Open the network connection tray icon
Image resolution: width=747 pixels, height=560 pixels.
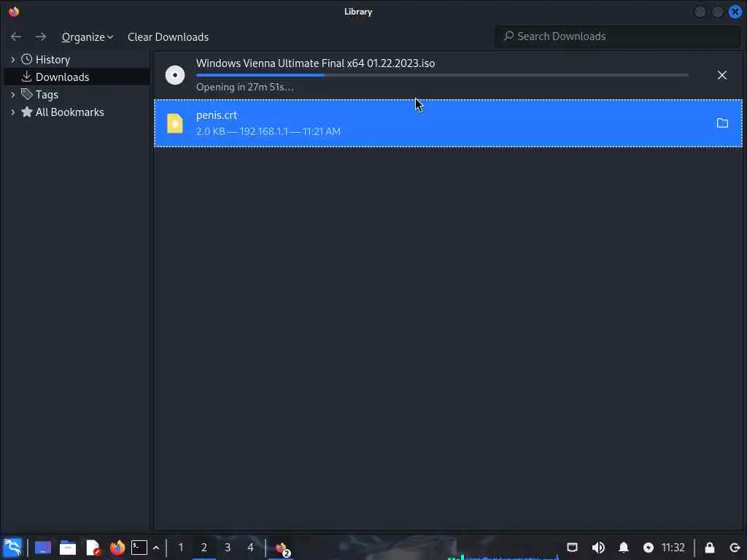click(572, 548)
